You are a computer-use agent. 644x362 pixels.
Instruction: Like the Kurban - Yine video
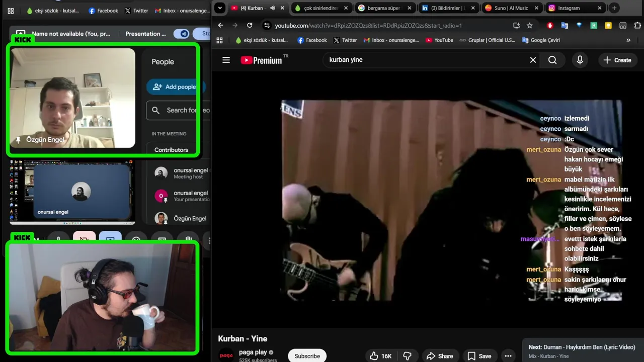pos(380,356)
